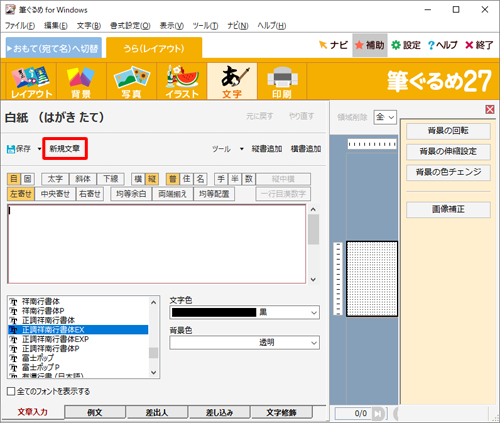Switch to 縦 vertical writing

(152, 179)
